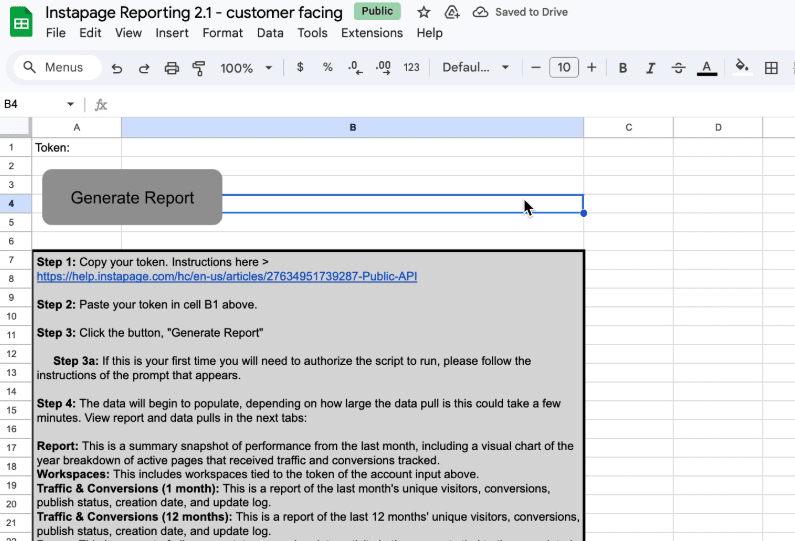Image resolution: width=795 pixels, height=541 pixels.
Task: Open the View menu
Action: coord(128,33)
